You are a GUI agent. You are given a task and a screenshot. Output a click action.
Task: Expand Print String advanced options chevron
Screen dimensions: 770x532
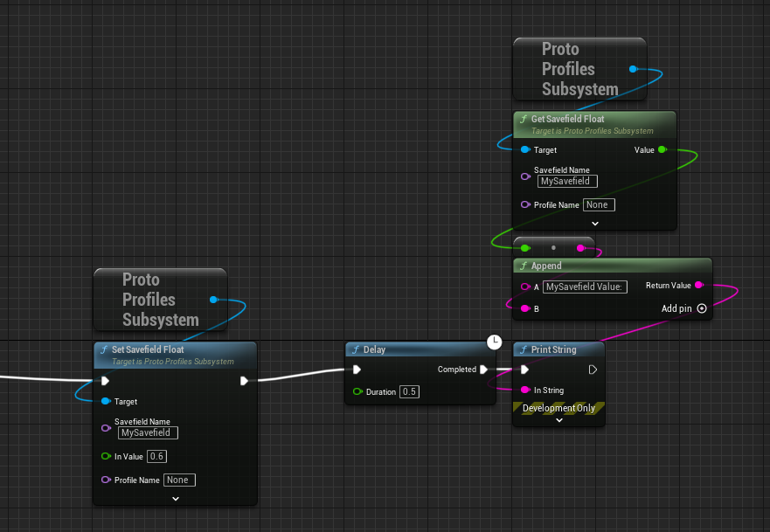559,420
